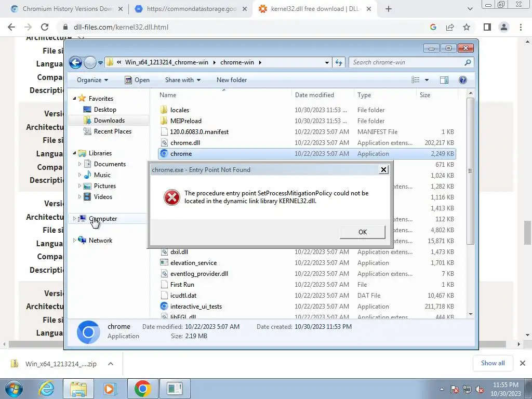Switch to the Chromium History Versions tab
Image resolution: width=532 pixels, height=399 pixels.
coord(66,9)
